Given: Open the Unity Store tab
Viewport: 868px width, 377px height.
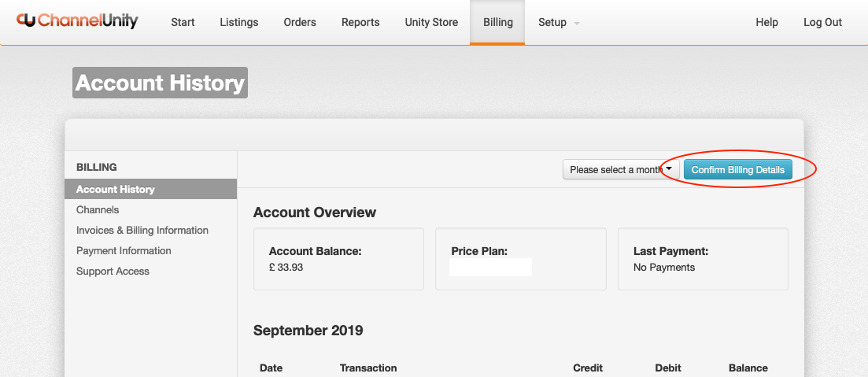Looking at the screenshot, I should (x=431, y=22).
